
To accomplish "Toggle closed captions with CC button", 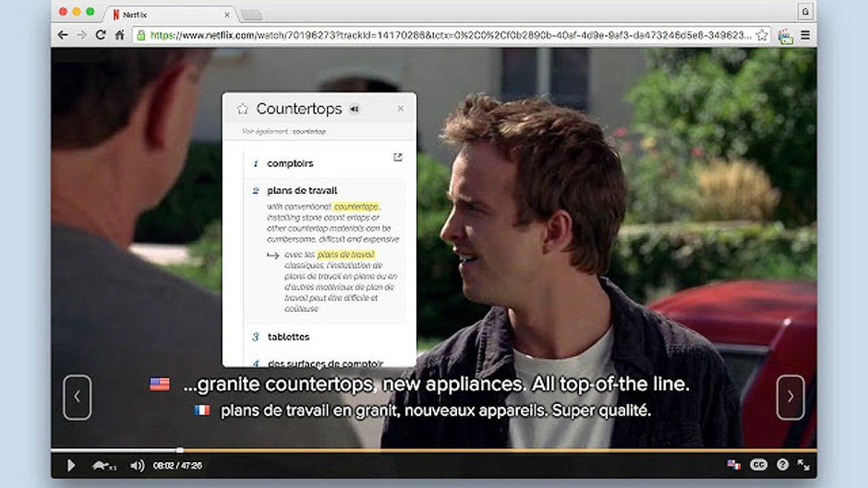I will 758,465.
